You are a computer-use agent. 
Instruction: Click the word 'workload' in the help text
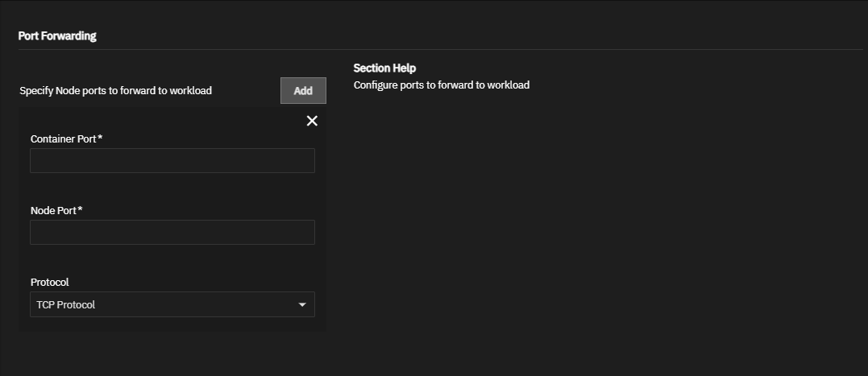509,85
